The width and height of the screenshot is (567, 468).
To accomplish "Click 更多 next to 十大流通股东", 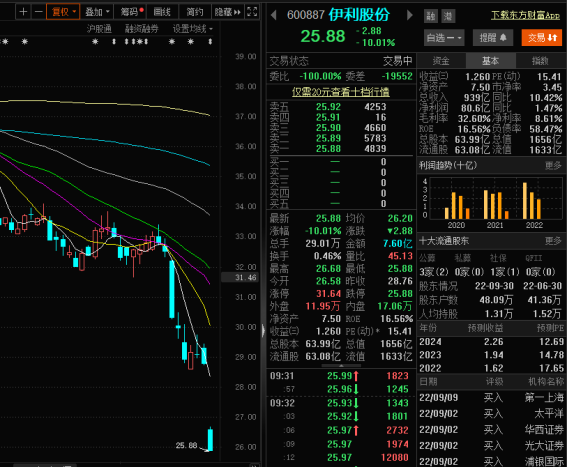I will pos(553,241).
